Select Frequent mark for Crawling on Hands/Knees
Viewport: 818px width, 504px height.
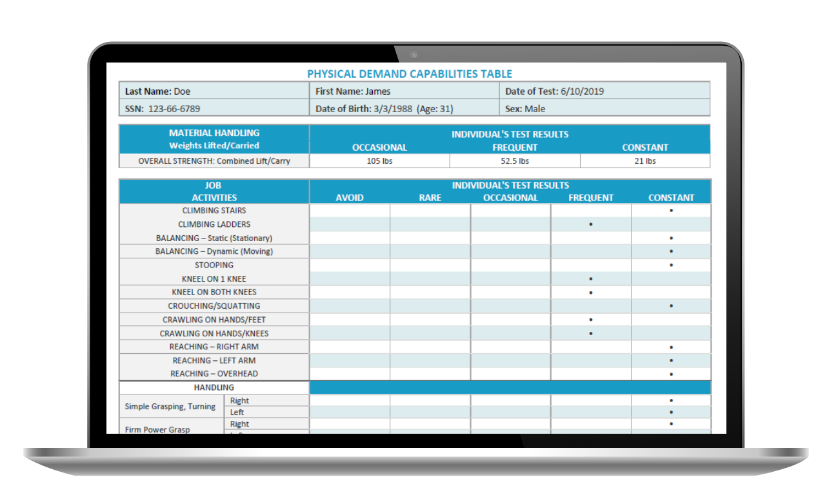(x=591, y=334)
